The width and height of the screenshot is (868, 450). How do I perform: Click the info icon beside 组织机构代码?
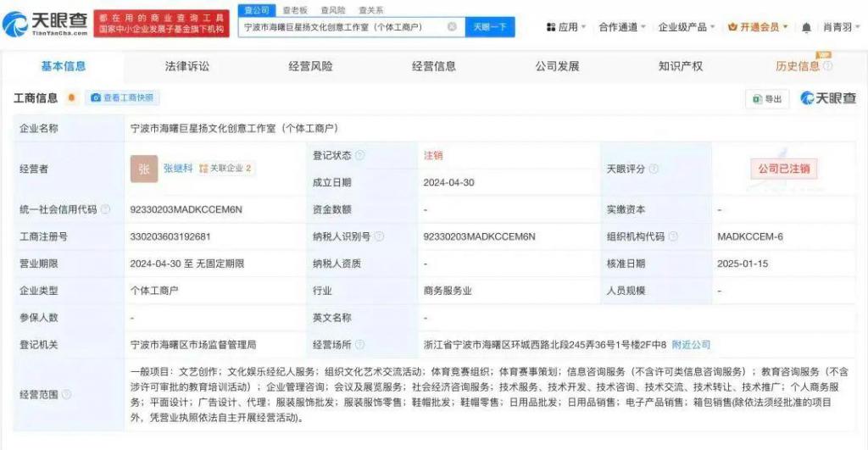pos(673,236)
